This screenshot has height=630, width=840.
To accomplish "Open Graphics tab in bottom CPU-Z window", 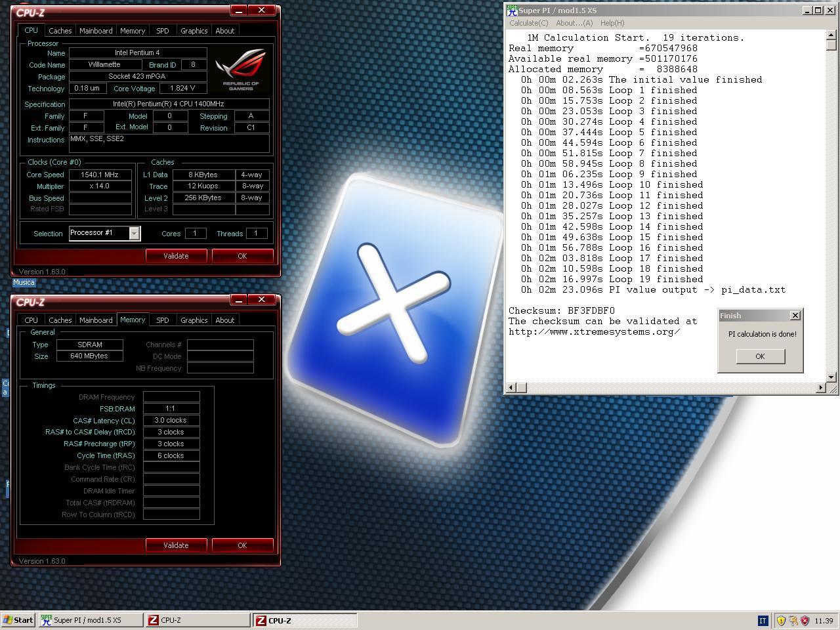I will tap(194, 320).
